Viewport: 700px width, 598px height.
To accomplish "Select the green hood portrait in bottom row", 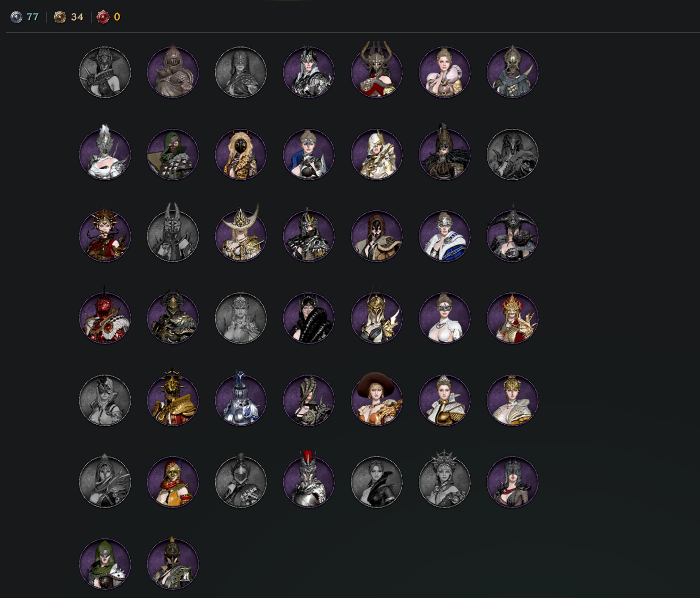I will (x=105, y=564).
